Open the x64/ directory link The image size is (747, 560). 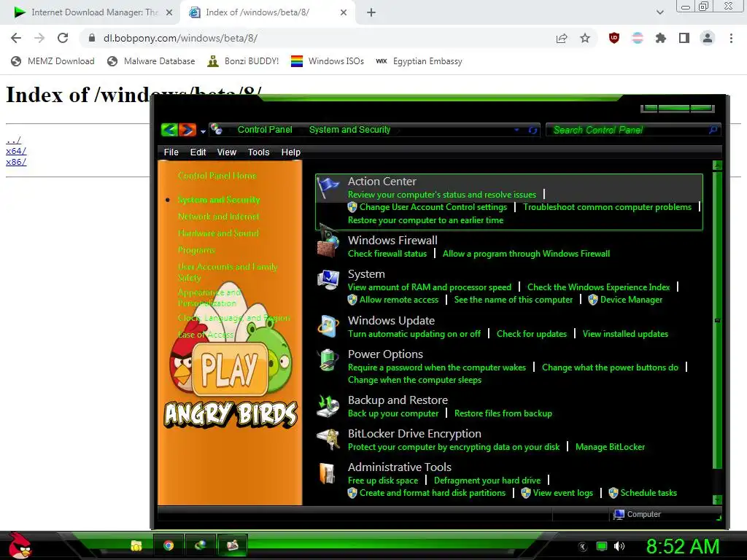pos(16,151)
